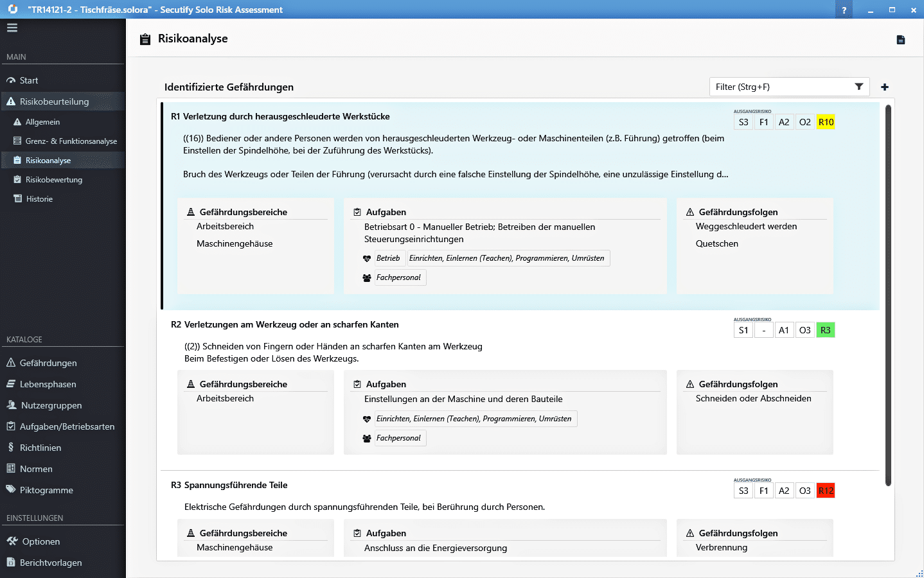This screenshot has width=924, height=578.
Task: Add a new hazard with plus icon
Action: click(x=885, y=87)
